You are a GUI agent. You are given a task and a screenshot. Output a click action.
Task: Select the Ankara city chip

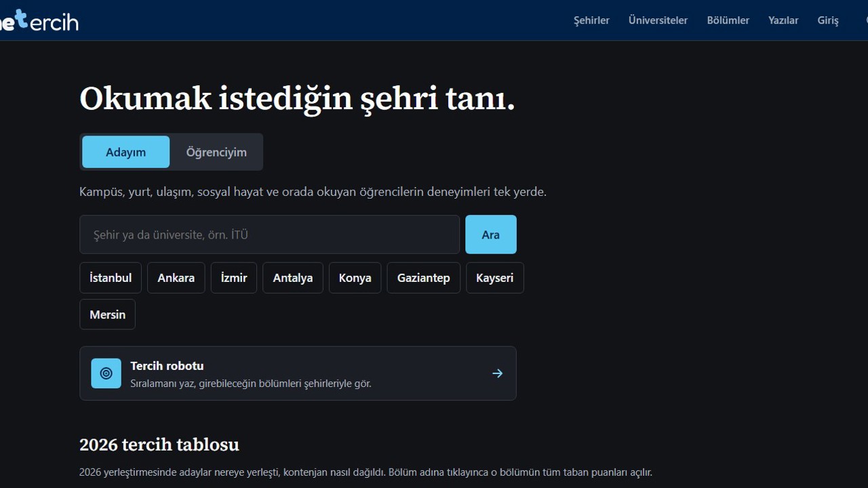[176, 278]
